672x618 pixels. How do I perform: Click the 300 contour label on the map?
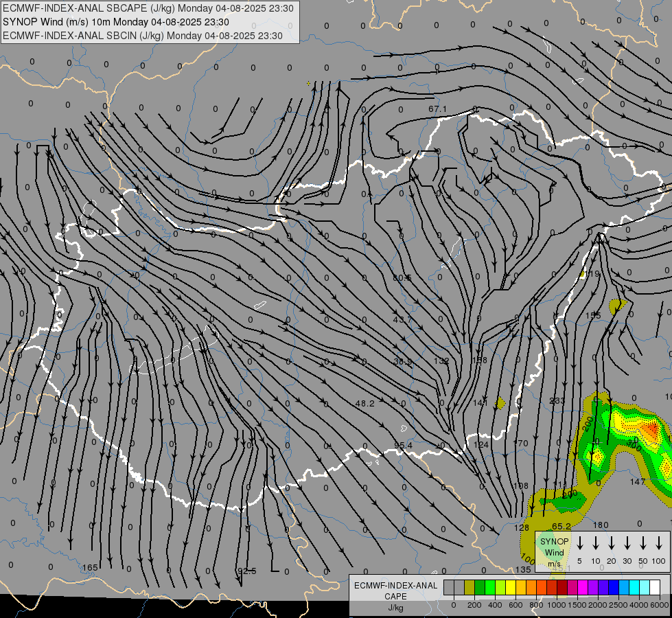(x=635, y=445)
